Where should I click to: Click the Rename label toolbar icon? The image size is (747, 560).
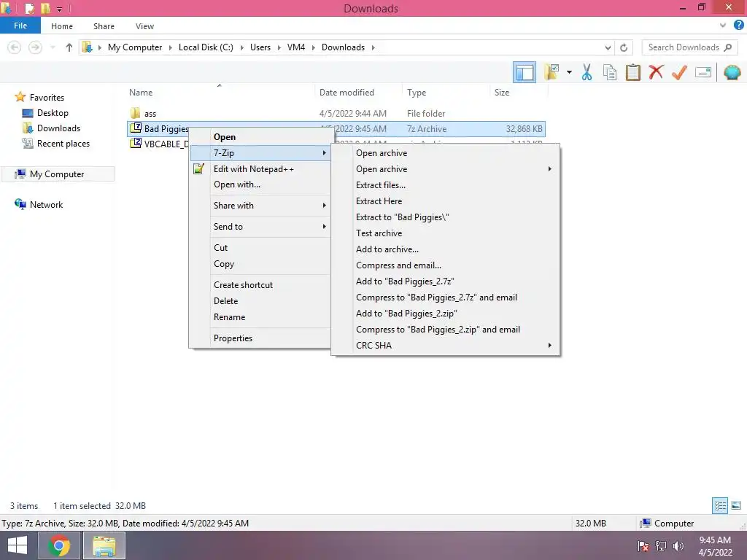pos(703,72)
